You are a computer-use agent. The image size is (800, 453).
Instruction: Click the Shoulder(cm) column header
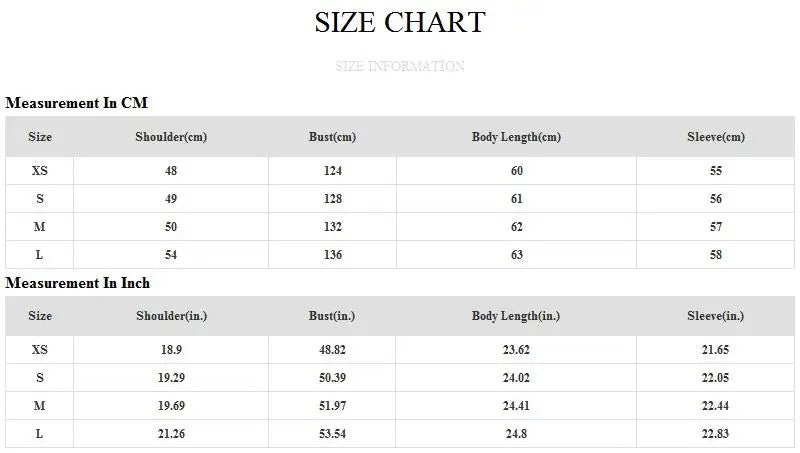pos(171,137)
